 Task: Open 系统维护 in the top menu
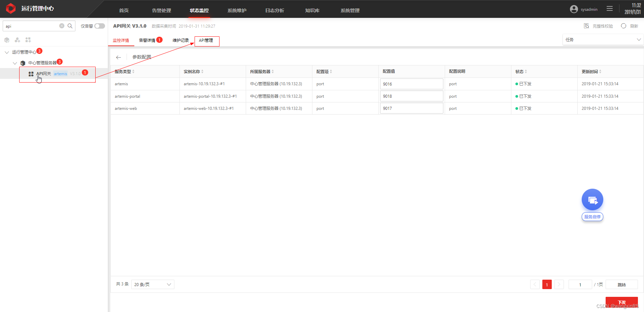tap(237, 10)
